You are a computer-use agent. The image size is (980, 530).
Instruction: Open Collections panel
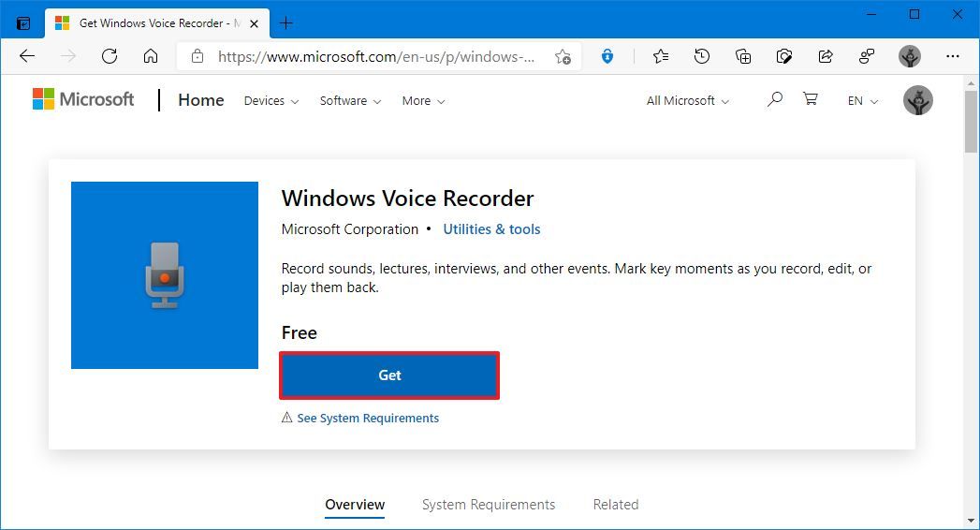point(743,56)
